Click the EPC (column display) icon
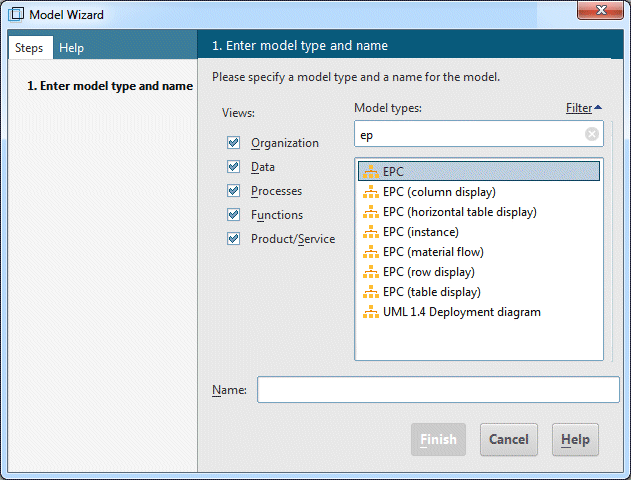Screen dimensions: 631x480 (371, 192)
